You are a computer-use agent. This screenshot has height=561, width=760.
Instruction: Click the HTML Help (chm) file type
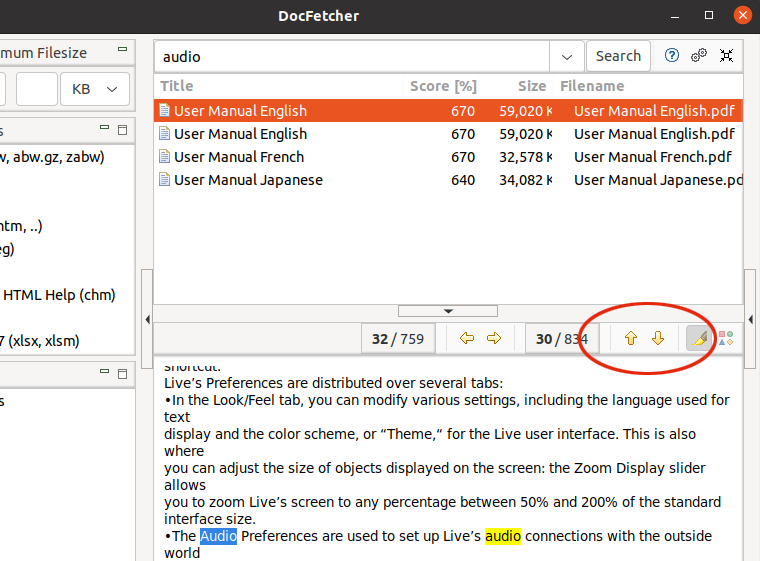(x=59, y=295)
